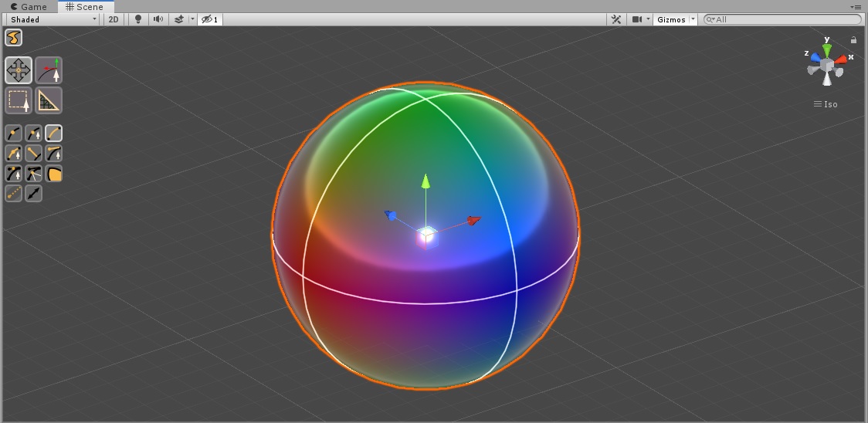Click the dotted yellow line tool

[x=13, y=193]
